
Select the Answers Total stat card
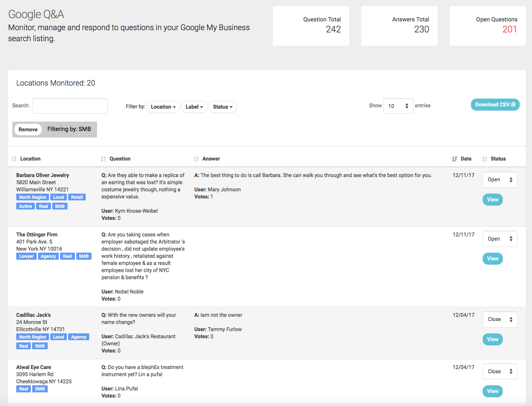click(399, 26)
